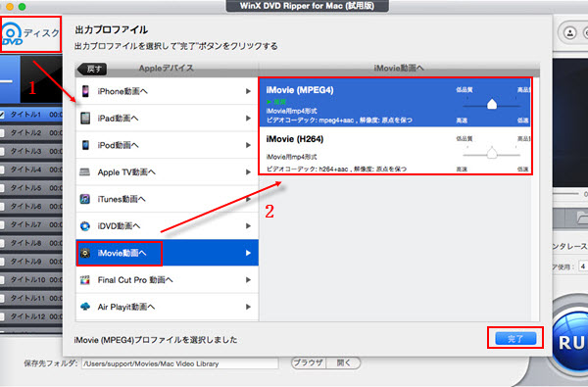
Task: Click the Final Cut Pro clapboard icon
Action: click(85, 280)
